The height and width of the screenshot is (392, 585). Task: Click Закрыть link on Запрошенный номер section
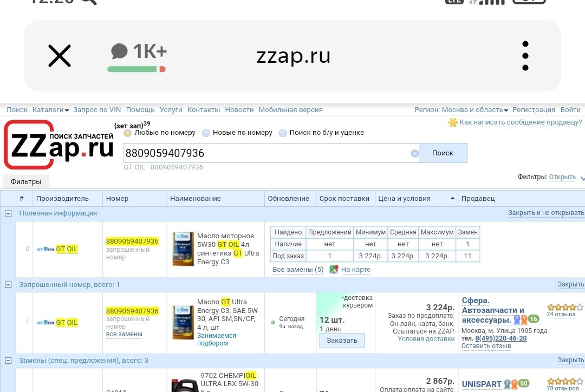(571, 284)
